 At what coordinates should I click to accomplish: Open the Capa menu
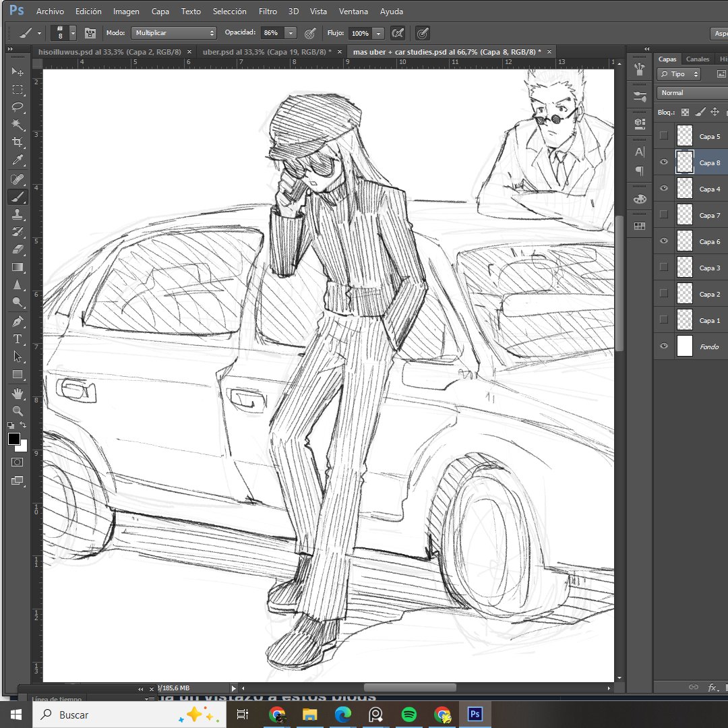pos(160,11)
